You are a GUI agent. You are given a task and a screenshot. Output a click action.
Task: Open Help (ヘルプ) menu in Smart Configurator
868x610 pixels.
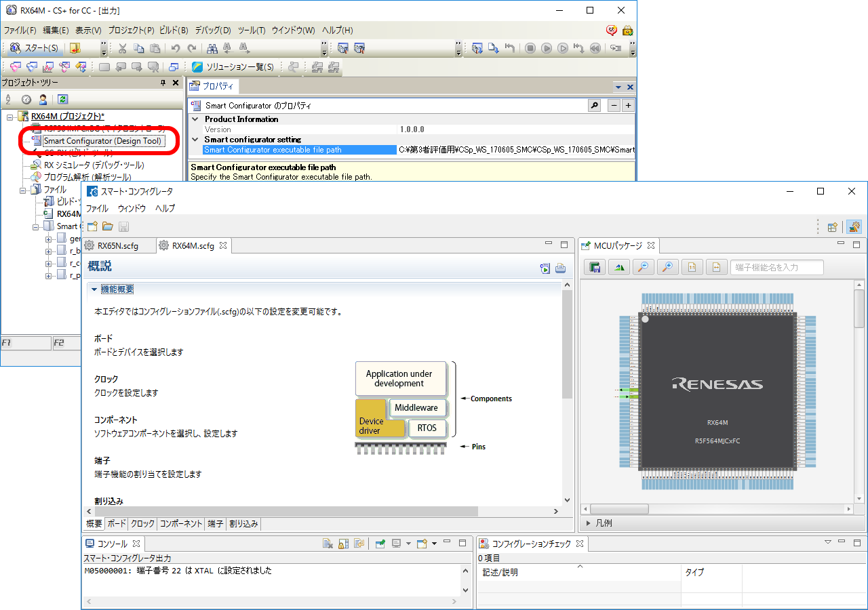(x=165, y=208)
